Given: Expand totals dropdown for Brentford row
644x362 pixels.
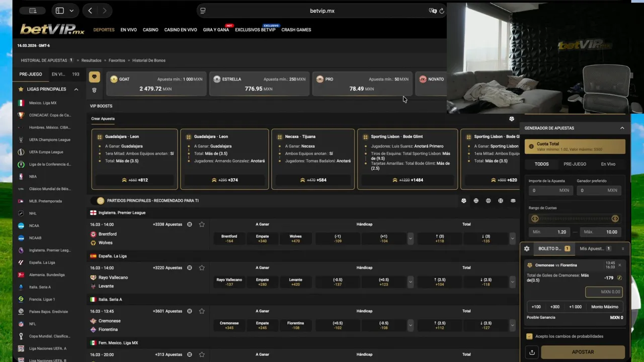Looking at the screenshot, I should point(512,238).
